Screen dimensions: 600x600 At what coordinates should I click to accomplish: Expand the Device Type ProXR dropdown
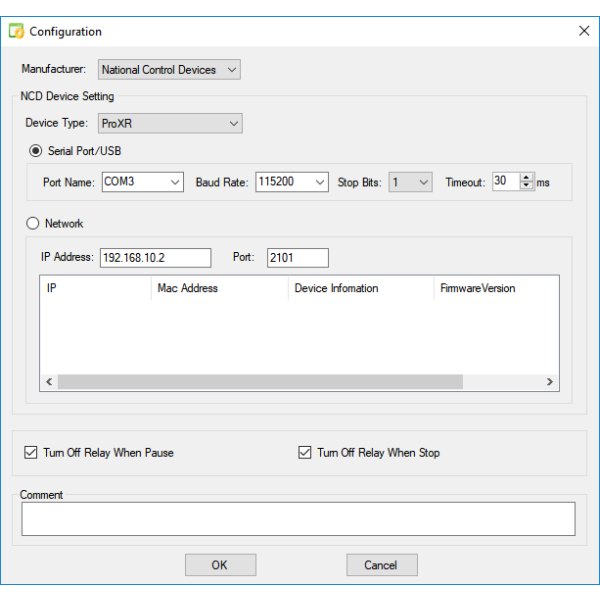170,124
